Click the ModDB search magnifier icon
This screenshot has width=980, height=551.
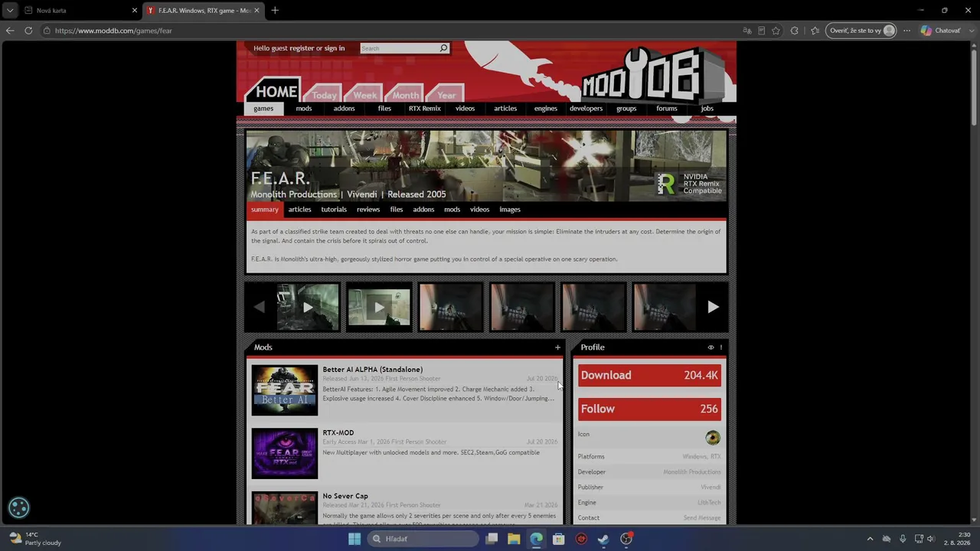click(x=443, y=48)
